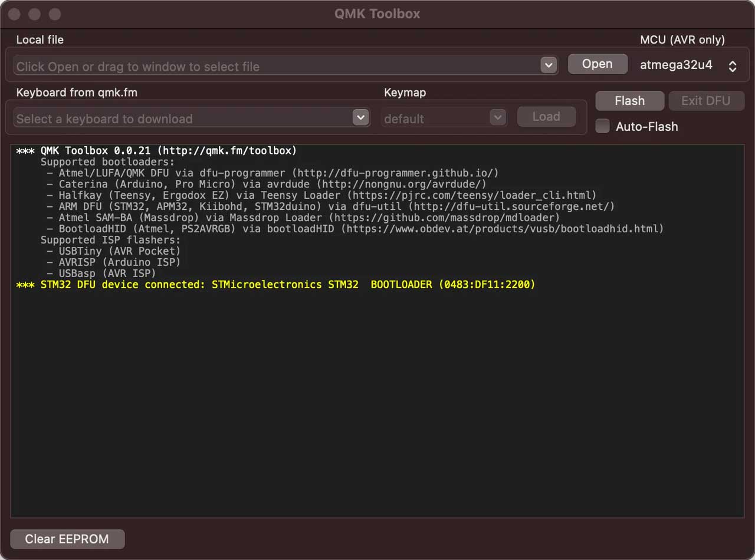Click the greyed-out Exit DFU button

[x=706, y=101]
